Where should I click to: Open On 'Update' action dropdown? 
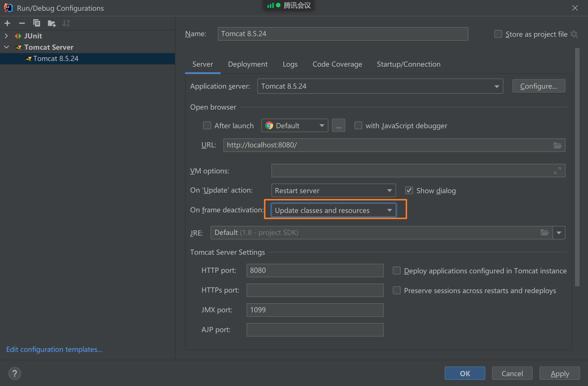334,190
